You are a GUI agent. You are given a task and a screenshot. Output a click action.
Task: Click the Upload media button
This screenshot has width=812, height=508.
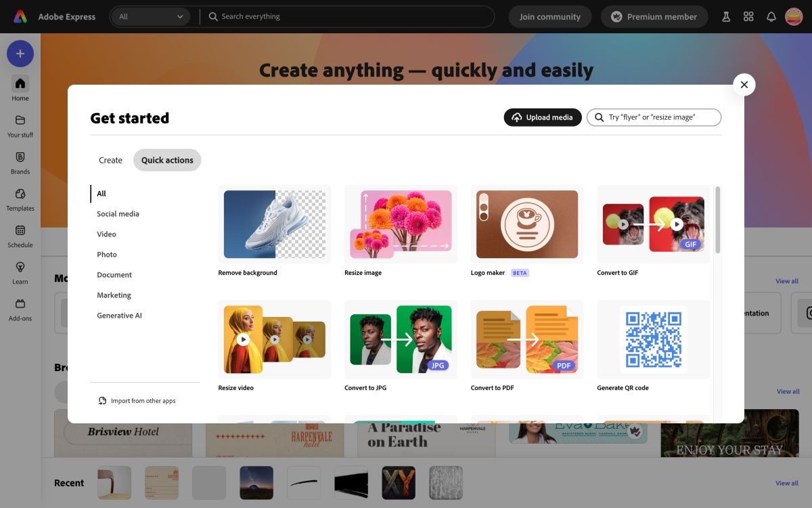click(543, 117)
